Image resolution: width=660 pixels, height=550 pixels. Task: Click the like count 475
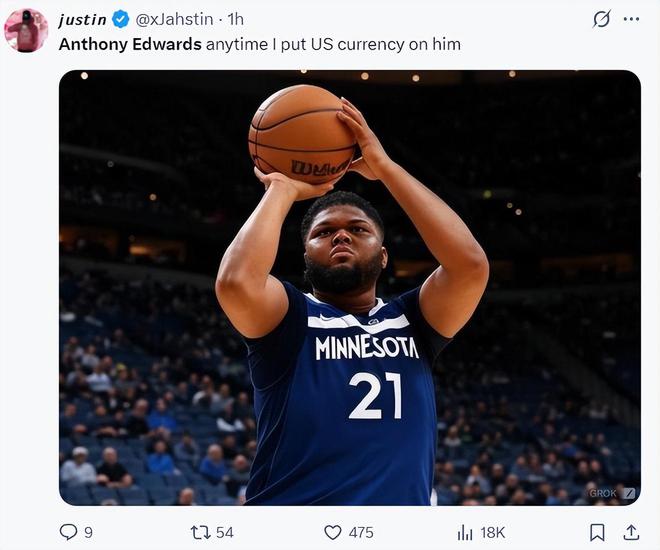361,533
